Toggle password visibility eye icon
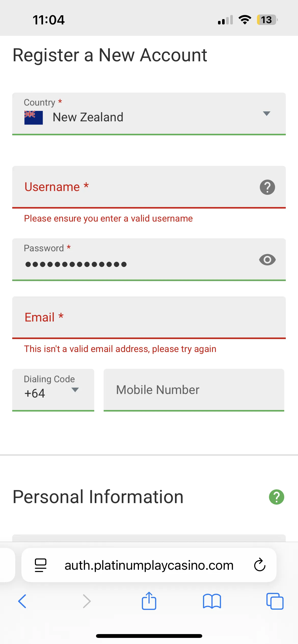This screenshot has height=644, width=298. (x=267, y=260)
